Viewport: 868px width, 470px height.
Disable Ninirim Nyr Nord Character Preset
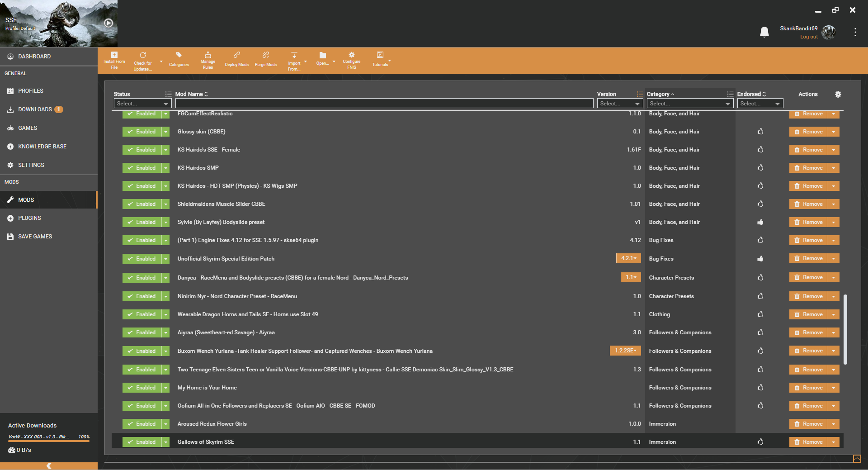[x=142, y=296]
